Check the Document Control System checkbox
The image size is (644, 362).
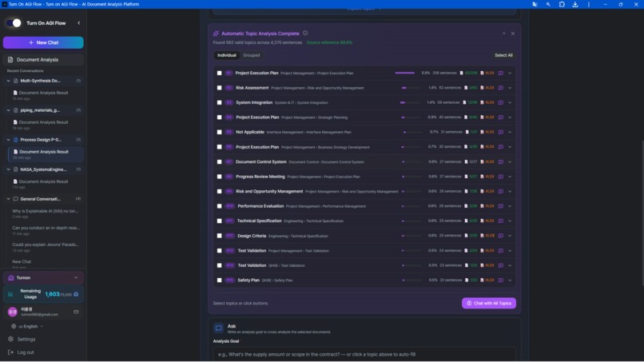coord(219,162)
